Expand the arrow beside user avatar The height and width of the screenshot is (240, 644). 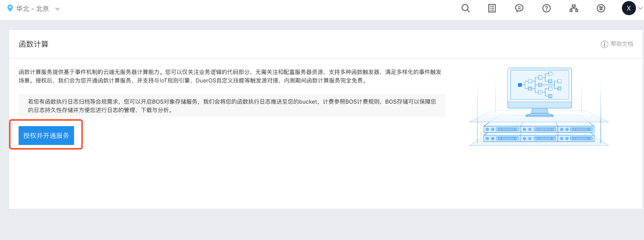pyautogui.click(x=640, y=8)
